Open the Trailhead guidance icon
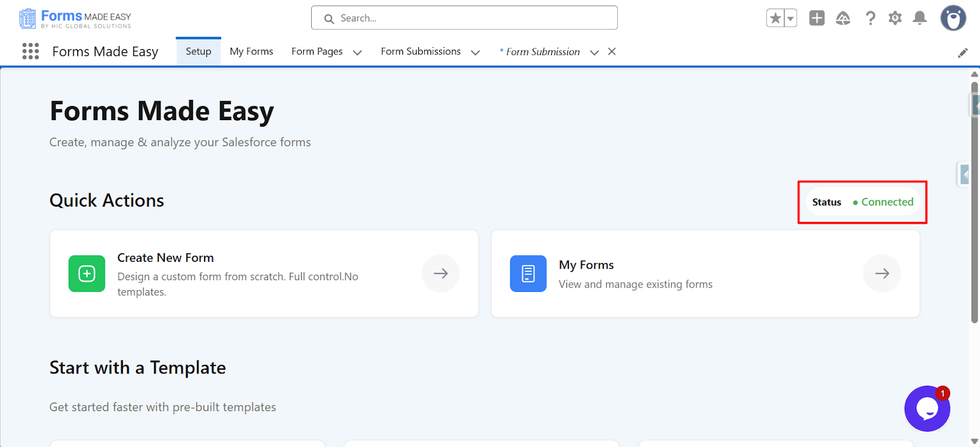 [x=843, y=18]
